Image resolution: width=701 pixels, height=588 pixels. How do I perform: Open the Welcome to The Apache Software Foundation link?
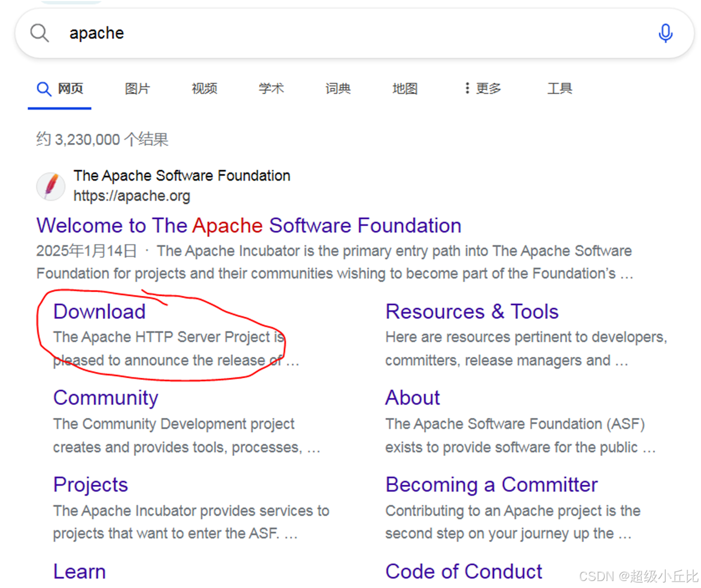coord(248,225)
